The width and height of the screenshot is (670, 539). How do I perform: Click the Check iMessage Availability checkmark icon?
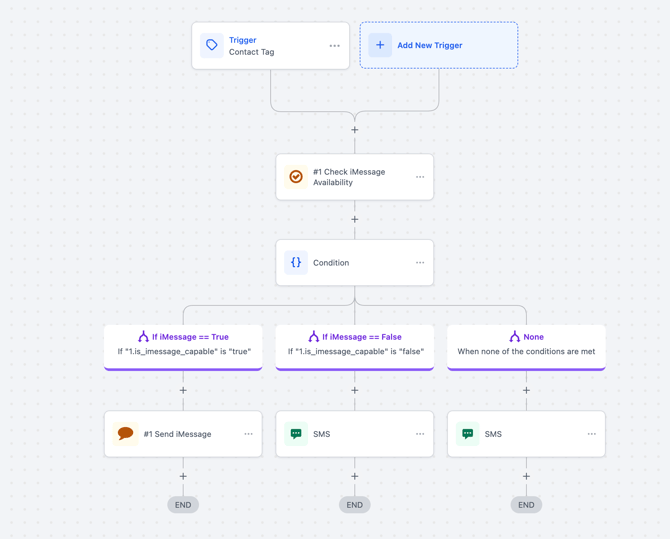coord(296,177)
